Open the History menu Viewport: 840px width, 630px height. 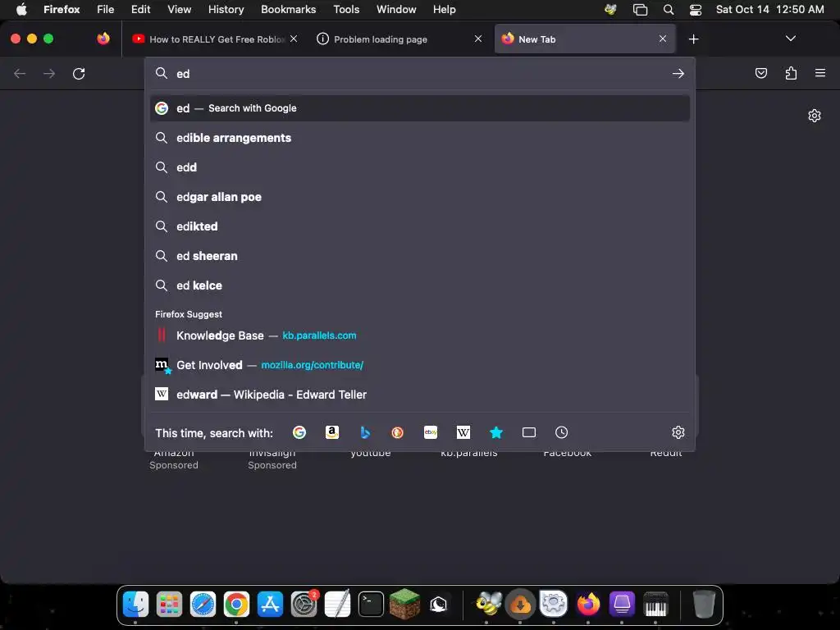226,10
